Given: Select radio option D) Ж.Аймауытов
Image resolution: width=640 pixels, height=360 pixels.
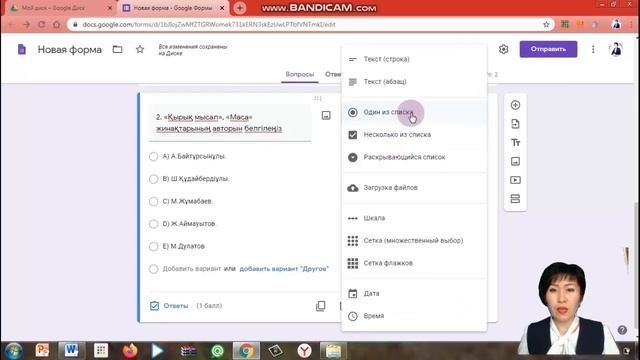Looking at the screenshot, I should pos(153,224).
